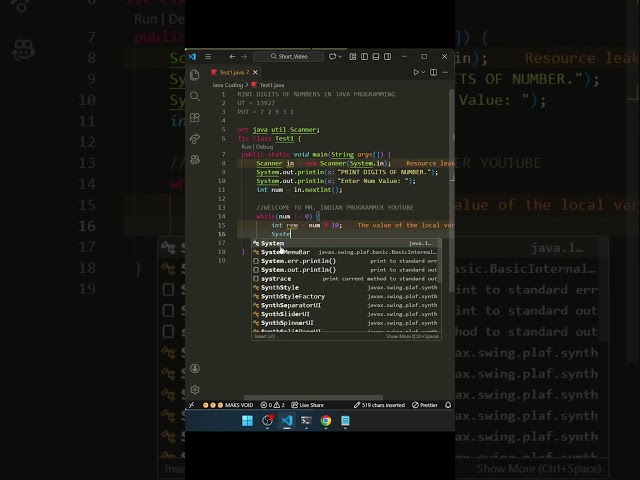Expand the Copilot dropdown arrow in title bar
The image size is (640, 480).
(340, 56)
